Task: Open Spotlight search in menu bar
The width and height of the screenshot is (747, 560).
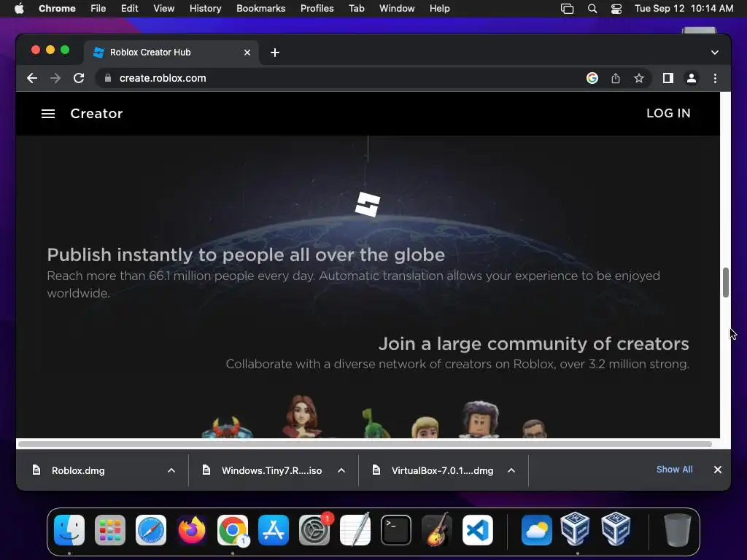Action: point(592,9)
